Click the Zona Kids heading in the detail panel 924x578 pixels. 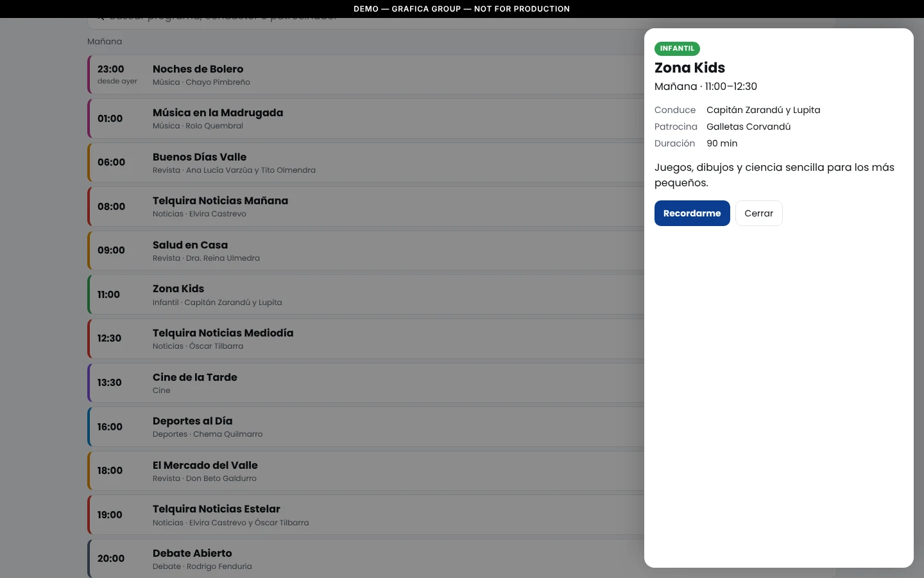pyautogui.click(x=690, y=67)
